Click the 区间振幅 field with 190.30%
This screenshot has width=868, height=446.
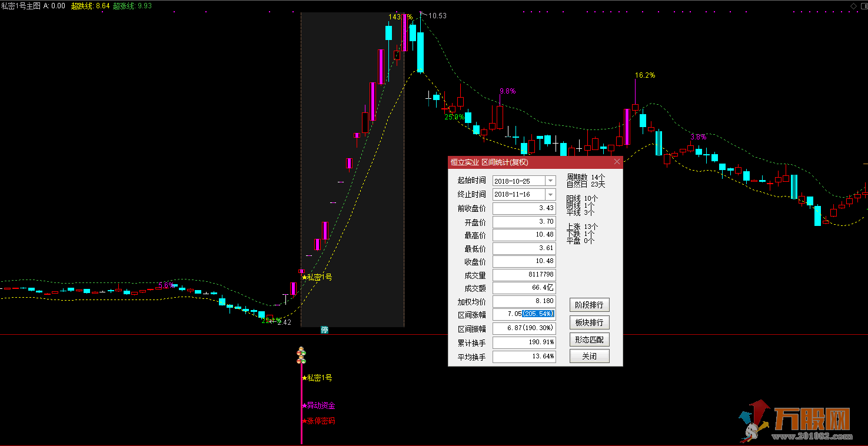click(x=524, y=329)
